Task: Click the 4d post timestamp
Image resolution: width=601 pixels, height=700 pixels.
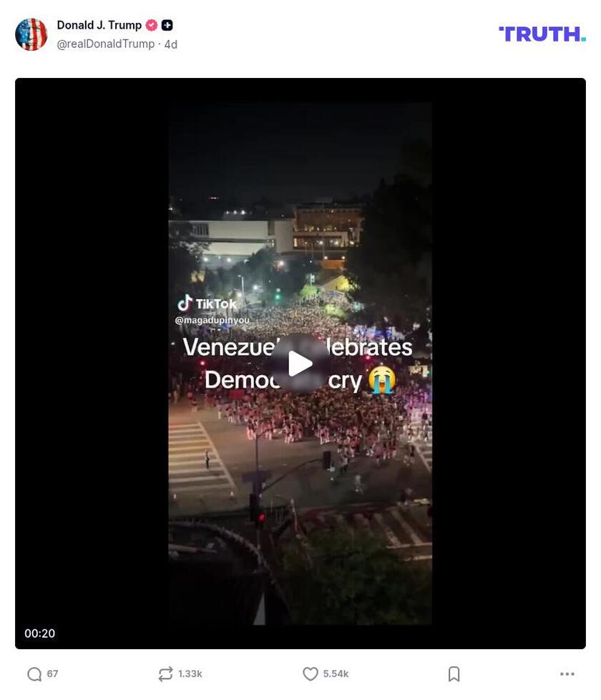Action: (170, 44)
